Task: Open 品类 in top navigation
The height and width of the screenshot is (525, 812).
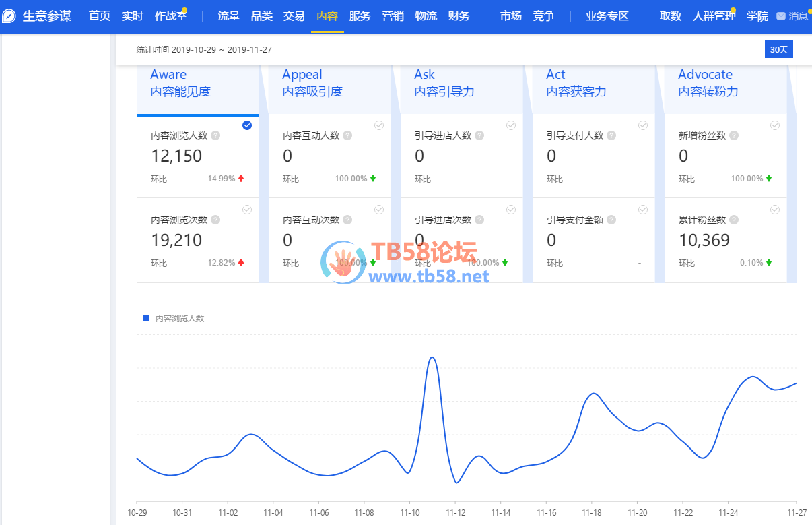Action: (262, 16)
